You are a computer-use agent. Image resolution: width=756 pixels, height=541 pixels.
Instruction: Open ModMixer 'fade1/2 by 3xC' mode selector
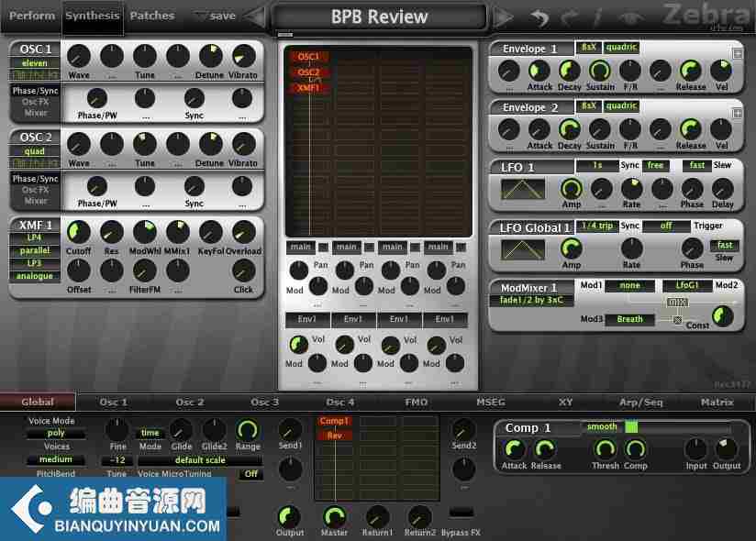coord(531,300)
